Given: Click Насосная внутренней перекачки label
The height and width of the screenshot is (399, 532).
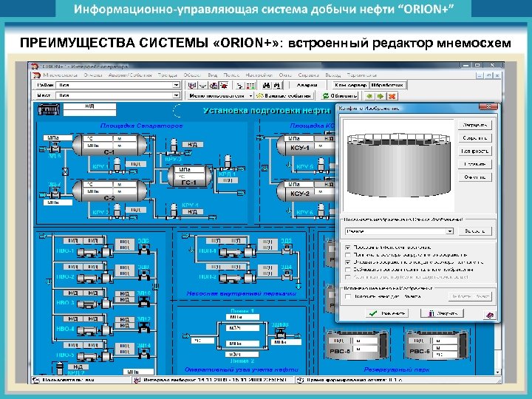Looking at the screenshot, I should (241, 293).
